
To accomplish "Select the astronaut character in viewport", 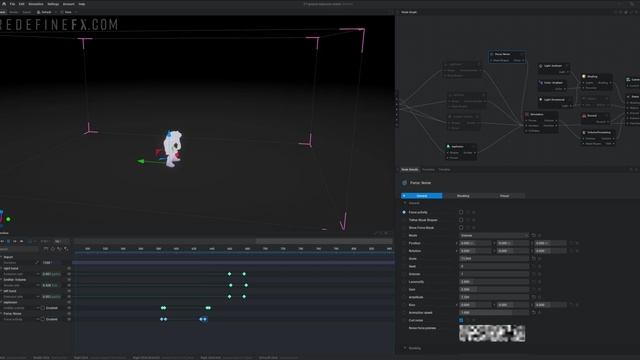I will (x=172, y=148).
